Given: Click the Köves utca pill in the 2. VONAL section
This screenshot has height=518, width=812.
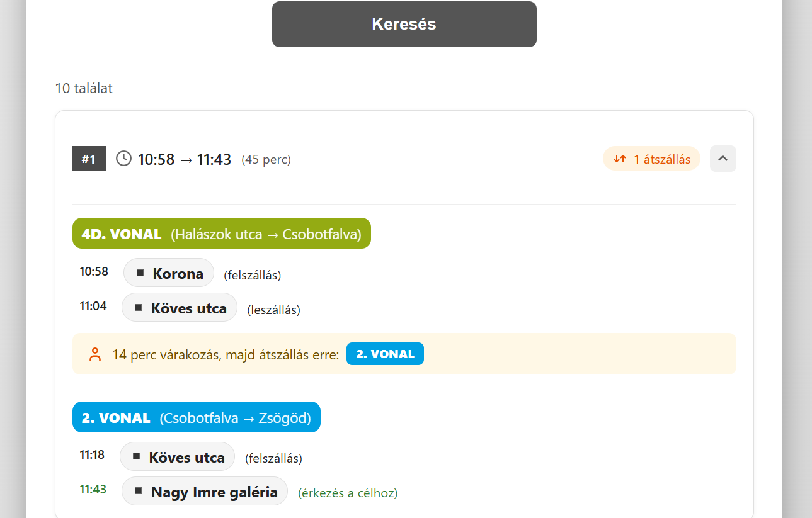Looking at the screenshot, I should click(x=177, y=456).
